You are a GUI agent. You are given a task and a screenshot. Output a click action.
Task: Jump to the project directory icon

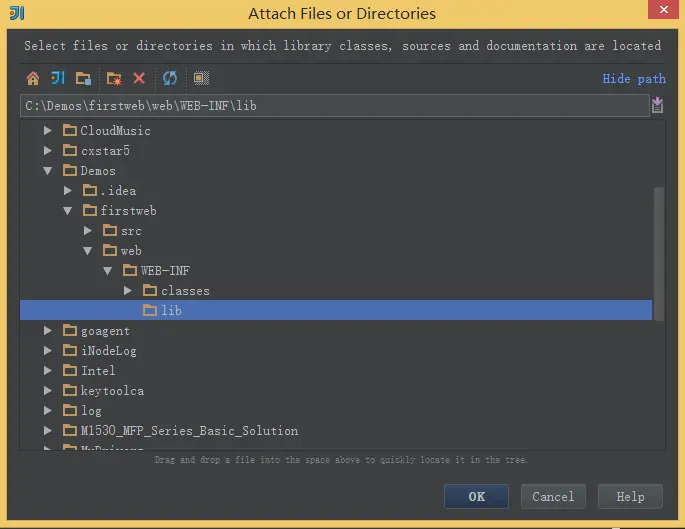pyautogui.click(x=58, y=78)
